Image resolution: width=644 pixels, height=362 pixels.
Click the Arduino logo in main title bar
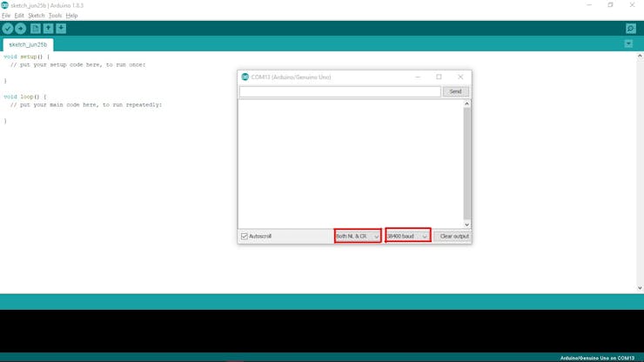tap(4, 5)
